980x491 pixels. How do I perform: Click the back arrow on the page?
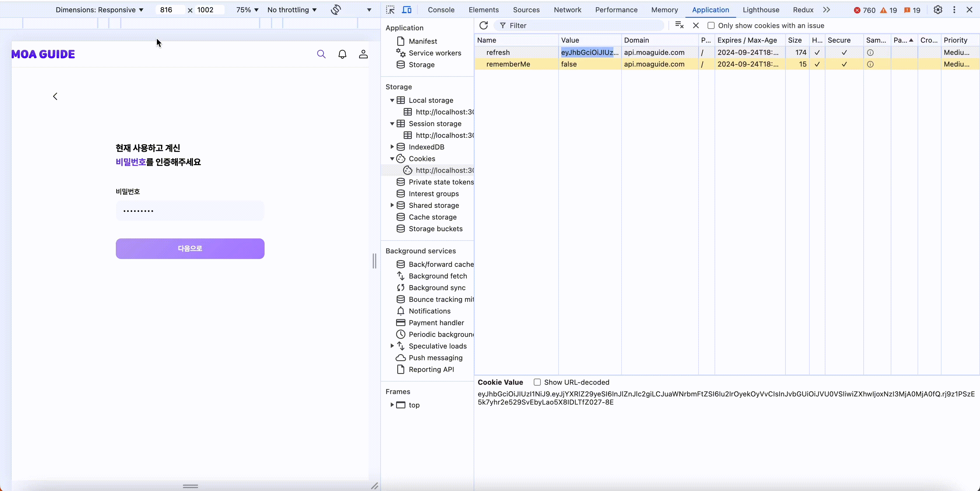point(55,96)
